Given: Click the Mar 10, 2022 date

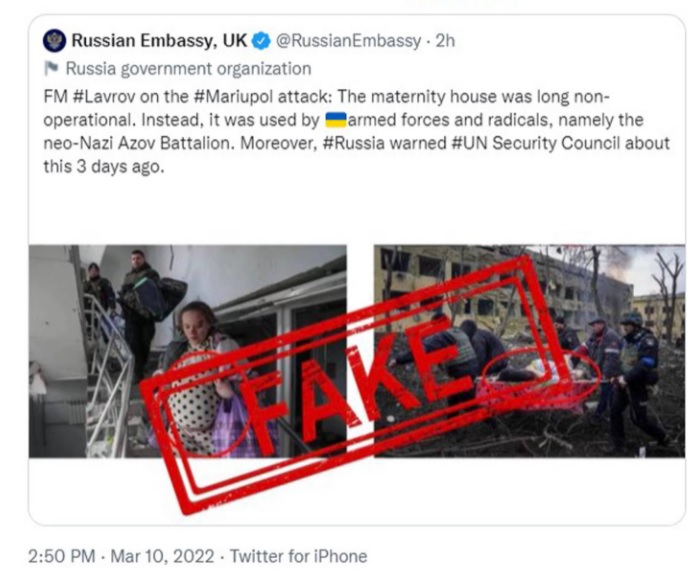Looking at the screenshot, I should [162, 556].
